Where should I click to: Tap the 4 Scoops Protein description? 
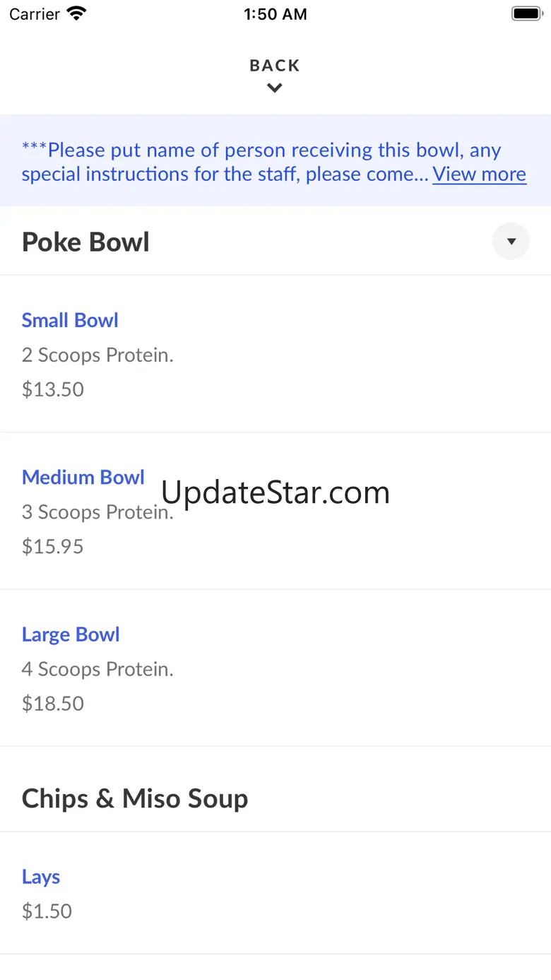(97, 668)
